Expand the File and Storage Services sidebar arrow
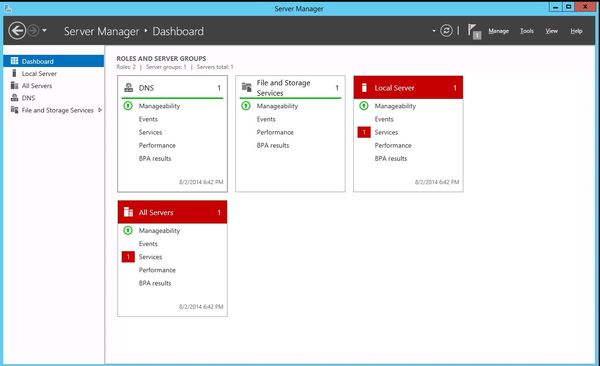600x366 pixels. [x=100, y=110]
